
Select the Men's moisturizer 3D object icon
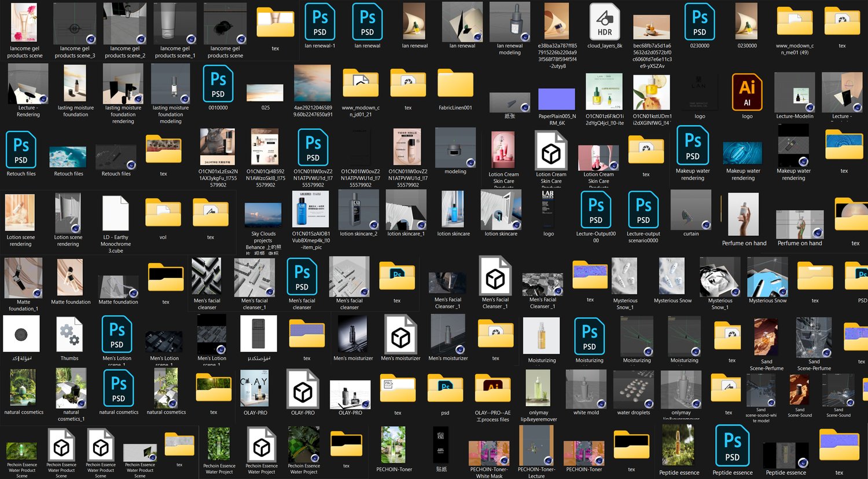click(x=400, y=333)
